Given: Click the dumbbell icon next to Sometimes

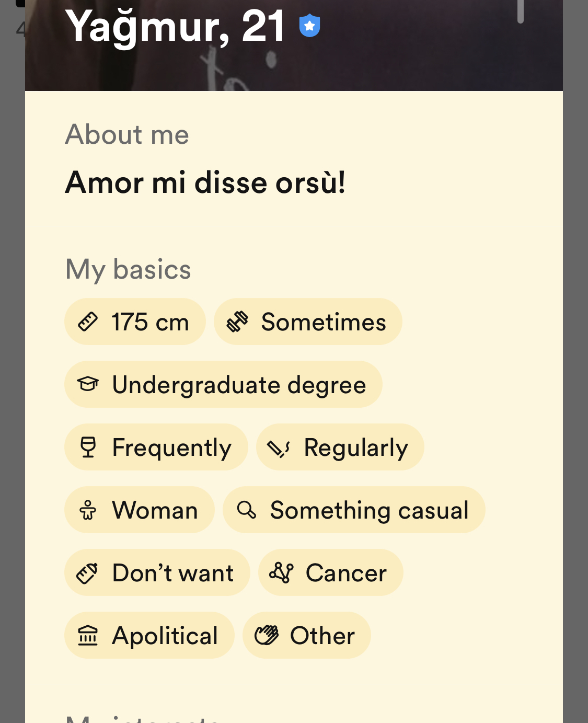Looking at the screenshot, I should [x=237, y=322].
